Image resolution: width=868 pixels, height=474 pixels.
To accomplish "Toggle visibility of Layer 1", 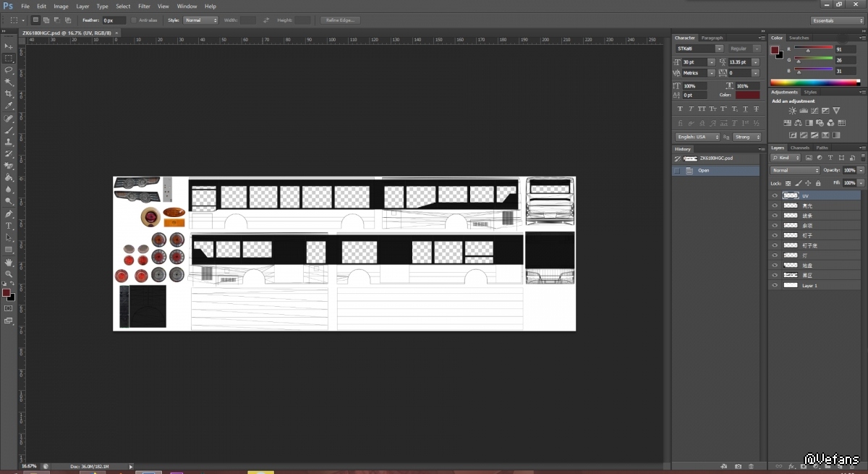I will tap(775, 285).
